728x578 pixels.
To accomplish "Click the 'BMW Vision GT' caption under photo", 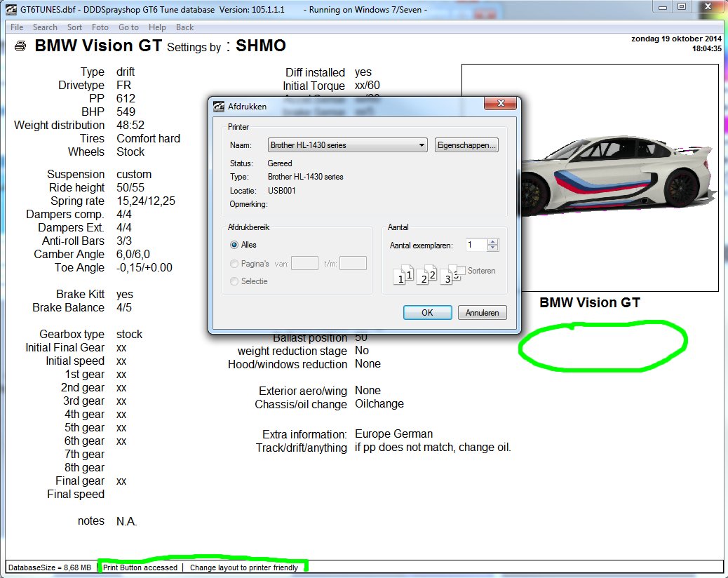I will pyautogui.click(x=590, y=303).
